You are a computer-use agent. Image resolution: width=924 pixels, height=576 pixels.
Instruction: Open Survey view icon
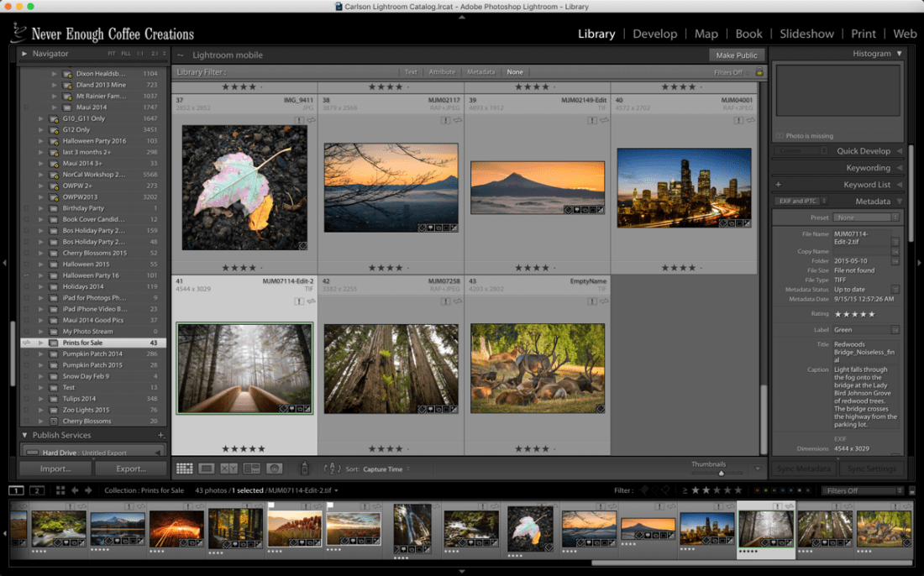click(x=252, y=469)
